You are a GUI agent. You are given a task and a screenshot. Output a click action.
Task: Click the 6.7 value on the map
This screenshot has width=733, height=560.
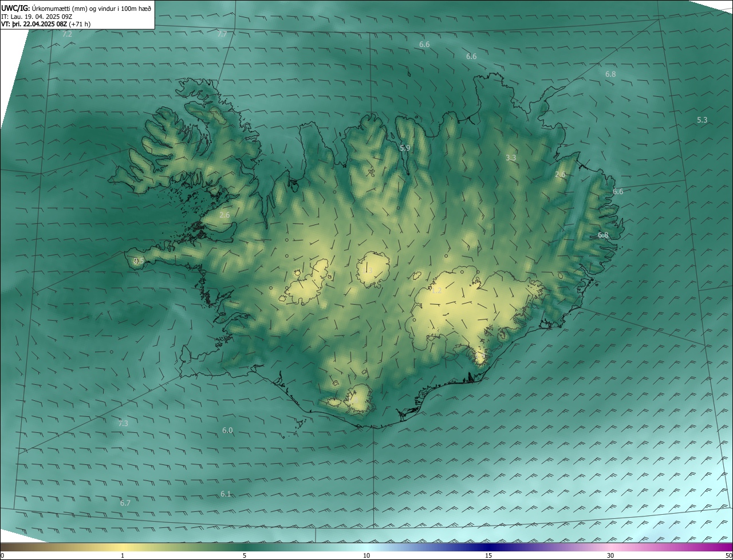pos(125,503)
